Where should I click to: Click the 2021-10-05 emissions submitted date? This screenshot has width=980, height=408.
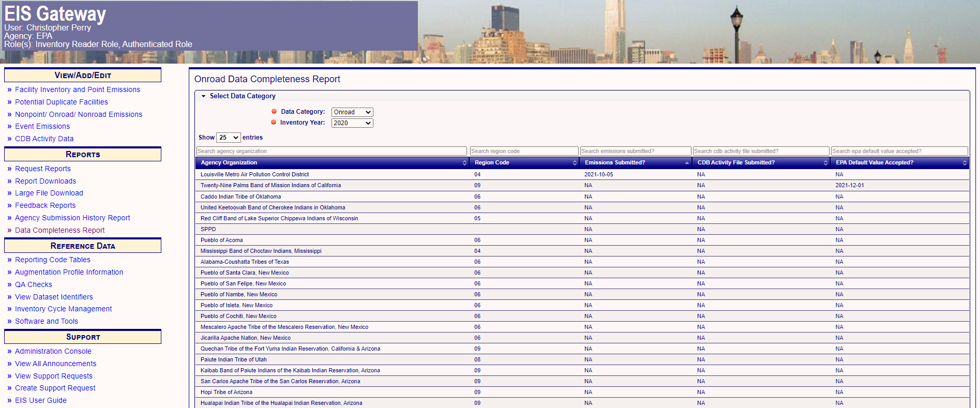tap(599, 175)
